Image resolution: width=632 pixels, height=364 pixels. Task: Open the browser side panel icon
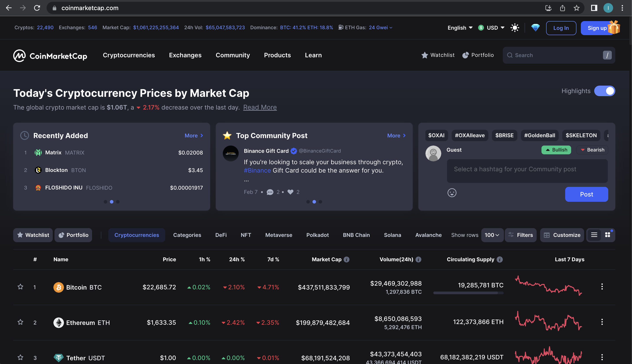coord(594,8)
